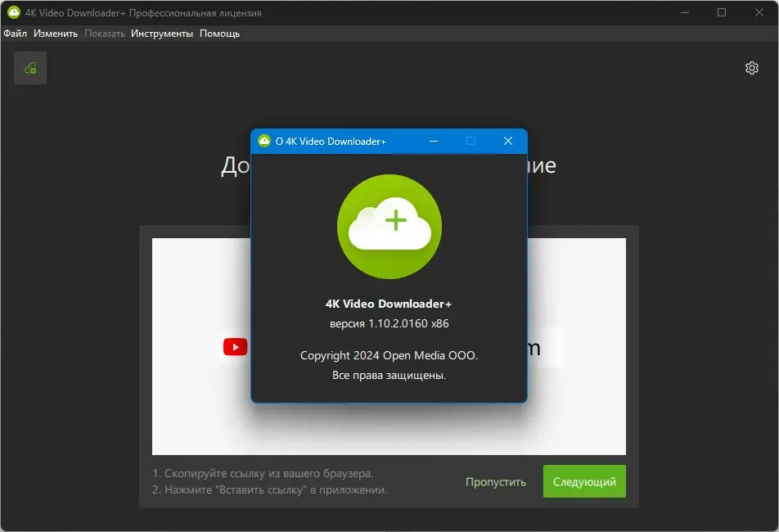This screenshot has width=779, height=532.
Task: Close the main 4K Video Downloader+ window
Action: 759,12
